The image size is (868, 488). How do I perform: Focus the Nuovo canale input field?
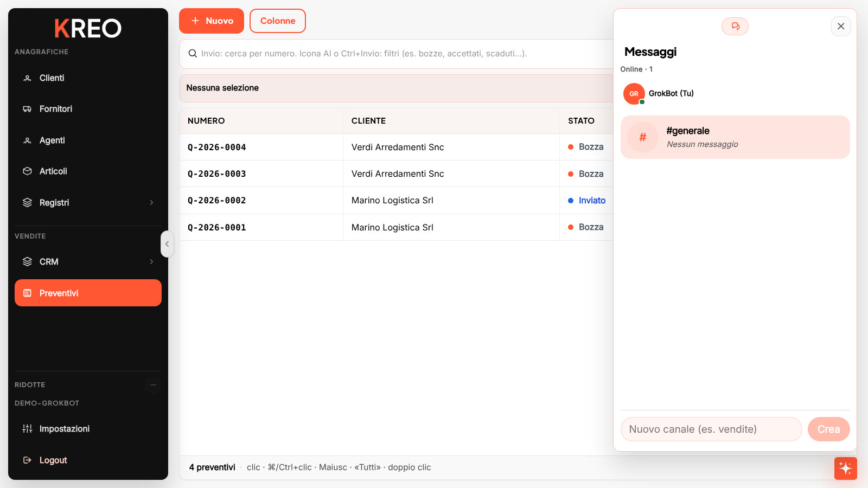(711, 429)
